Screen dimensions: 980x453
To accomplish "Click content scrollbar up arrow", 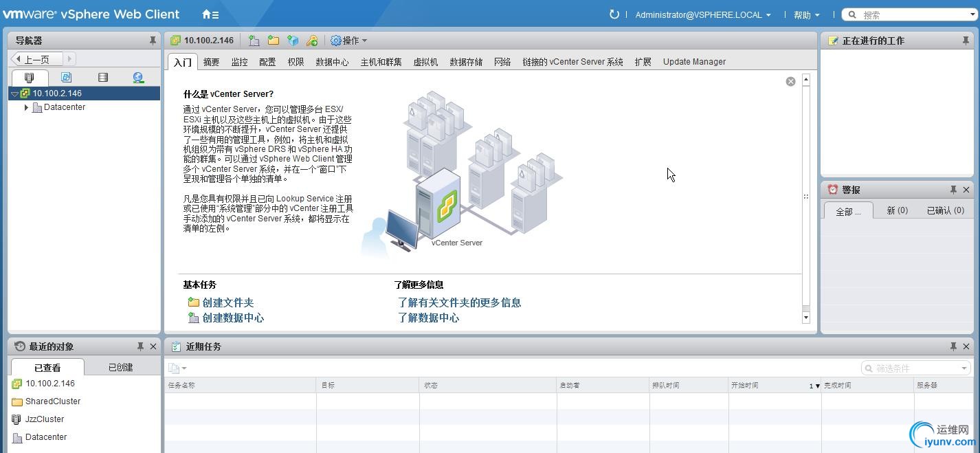I will pyautogui.click(x=806, y=80).
